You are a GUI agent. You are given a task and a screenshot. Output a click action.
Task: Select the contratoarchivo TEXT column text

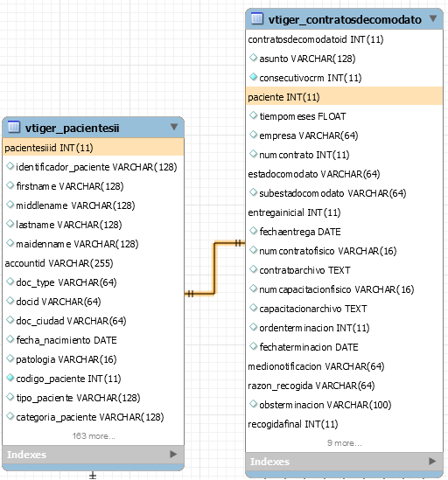click(304, 270)
